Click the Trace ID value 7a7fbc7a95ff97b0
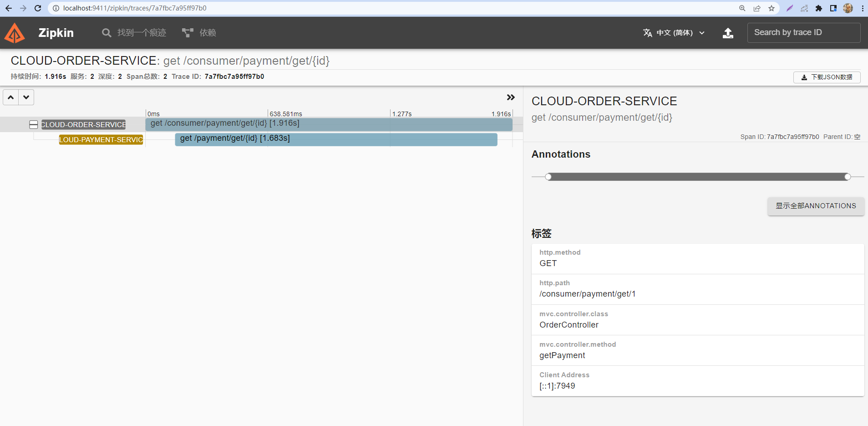Image resolution: width=868 pixels, height=426 pixels. pyautogui.click(x=234, y=77)
